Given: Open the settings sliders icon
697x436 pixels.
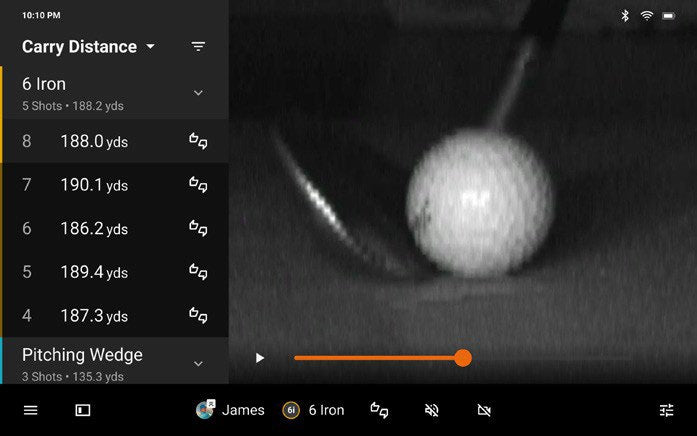Looking at the screenshot, I should pos(666,410).
